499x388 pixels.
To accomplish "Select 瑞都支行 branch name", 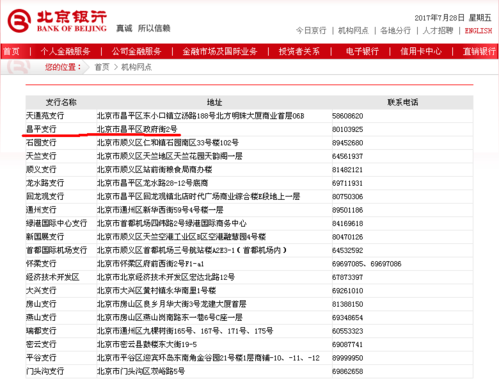I will (41, 331).
